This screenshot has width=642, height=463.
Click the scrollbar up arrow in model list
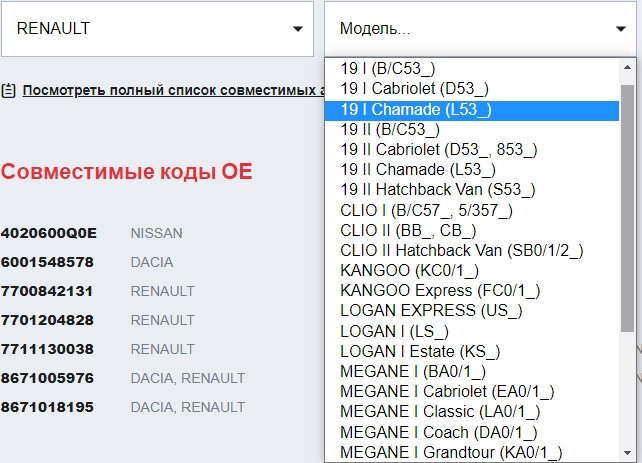(625, 69)
